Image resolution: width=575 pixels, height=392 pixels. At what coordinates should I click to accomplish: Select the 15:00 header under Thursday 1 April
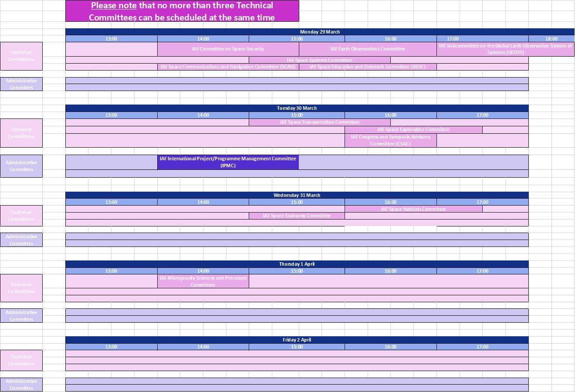coord(297,271)
